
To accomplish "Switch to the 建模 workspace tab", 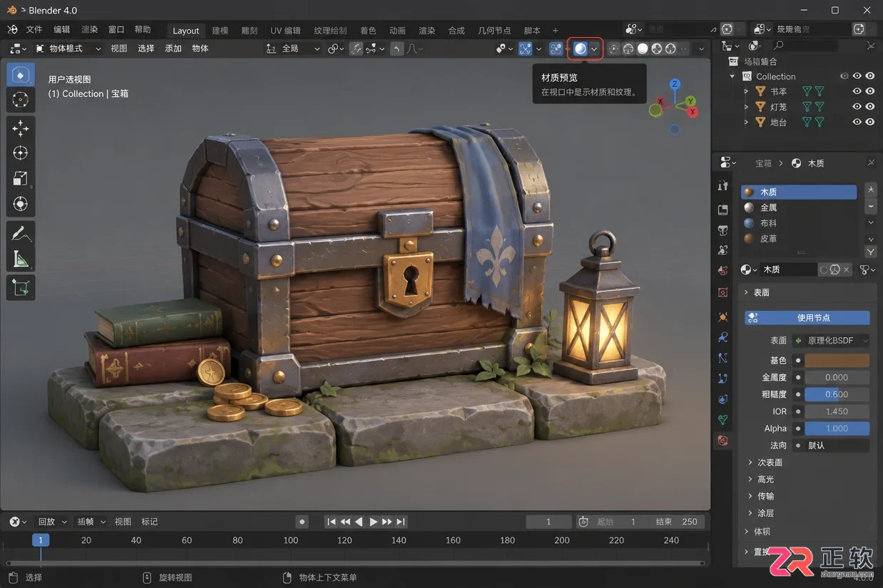I will coord(220,31).
